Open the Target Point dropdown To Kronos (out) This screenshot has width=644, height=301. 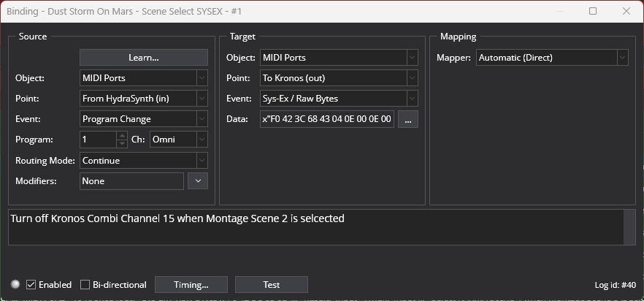click(339, 77)
